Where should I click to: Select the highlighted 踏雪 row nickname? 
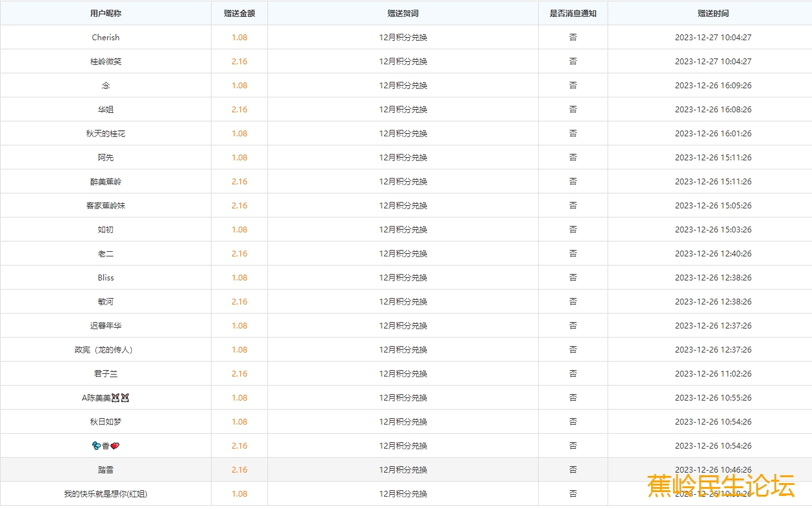coord(106,470)
